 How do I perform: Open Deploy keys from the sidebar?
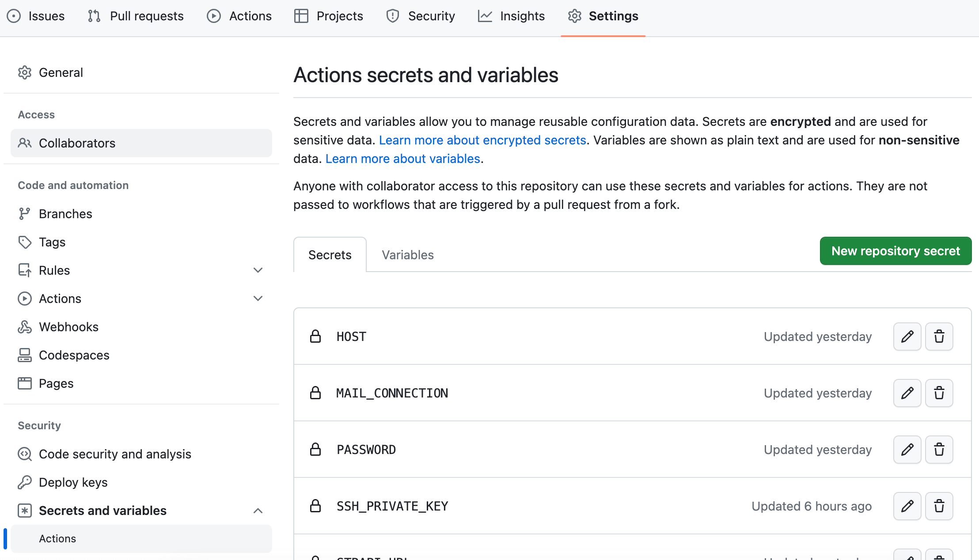click(x=73, y=482)
